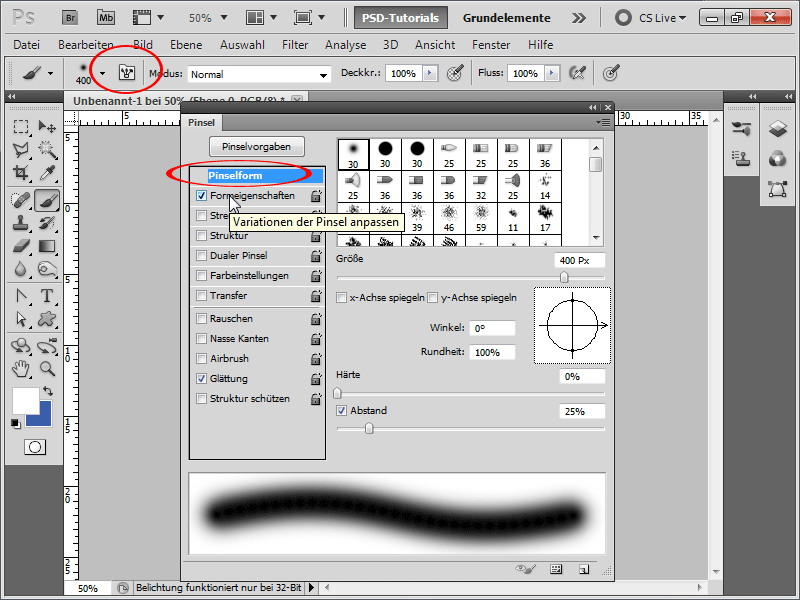The height and width of the screenshot is (600, 800).
Task: Select the Blur tool droplet icon
Action: [21, 269]
